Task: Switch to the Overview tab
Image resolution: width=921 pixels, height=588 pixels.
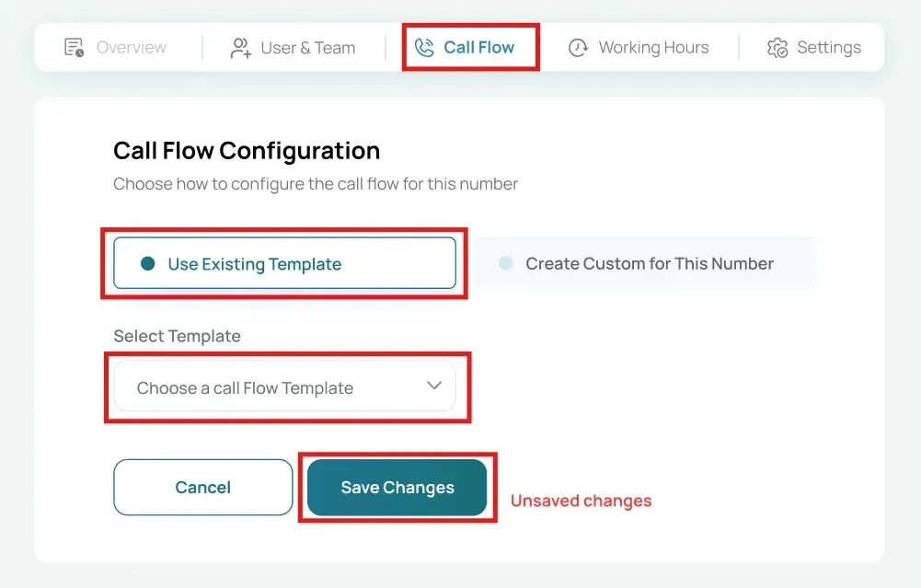Action: click(x=115, y=48)
